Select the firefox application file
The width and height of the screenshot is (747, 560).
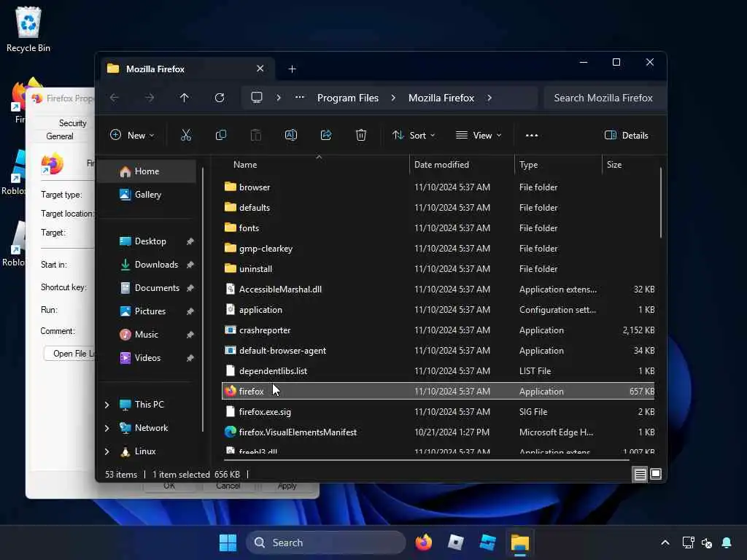[438, 392]
